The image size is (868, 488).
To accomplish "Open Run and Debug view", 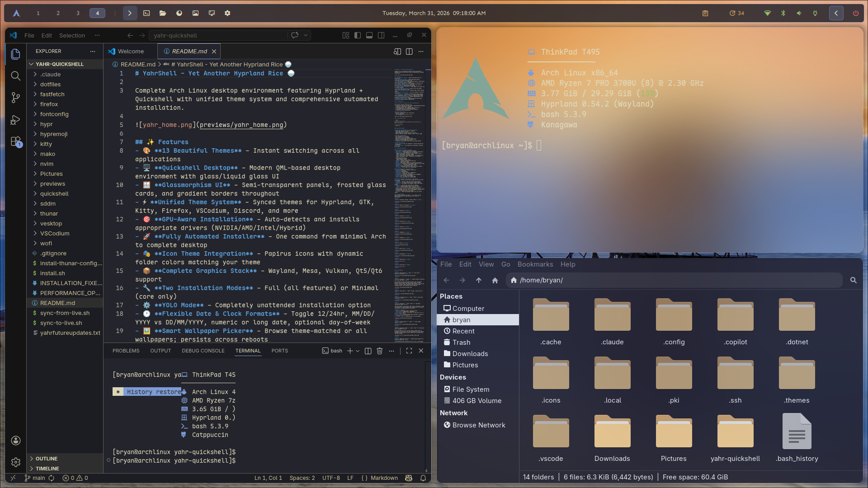I will (x=15, y=120).
